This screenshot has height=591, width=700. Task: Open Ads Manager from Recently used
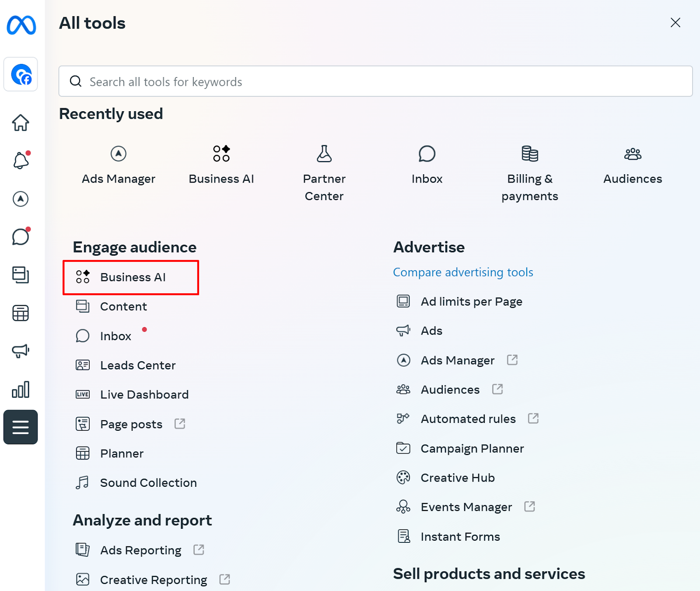coord(119,165)
